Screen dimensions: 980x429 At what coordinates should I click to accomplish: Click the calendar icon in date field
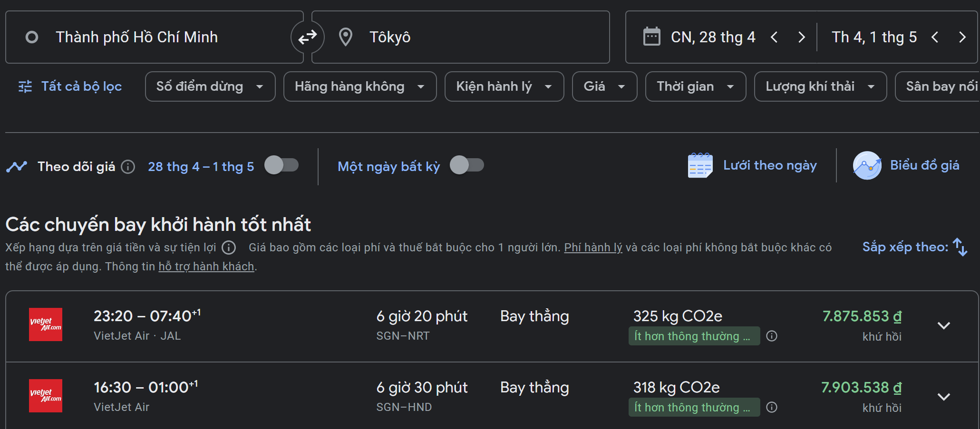651,37
